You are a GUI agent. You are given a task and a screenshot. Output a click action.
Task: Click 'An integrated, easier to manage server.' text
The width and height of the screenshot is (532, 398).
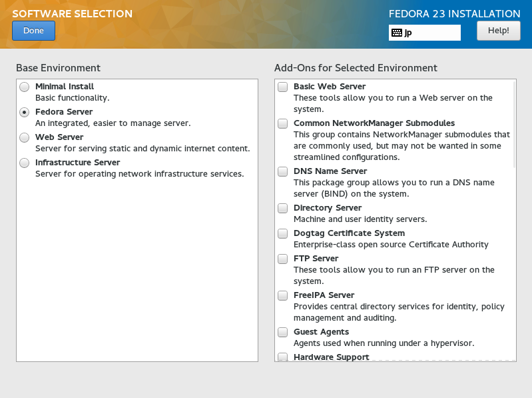[113, 123]
